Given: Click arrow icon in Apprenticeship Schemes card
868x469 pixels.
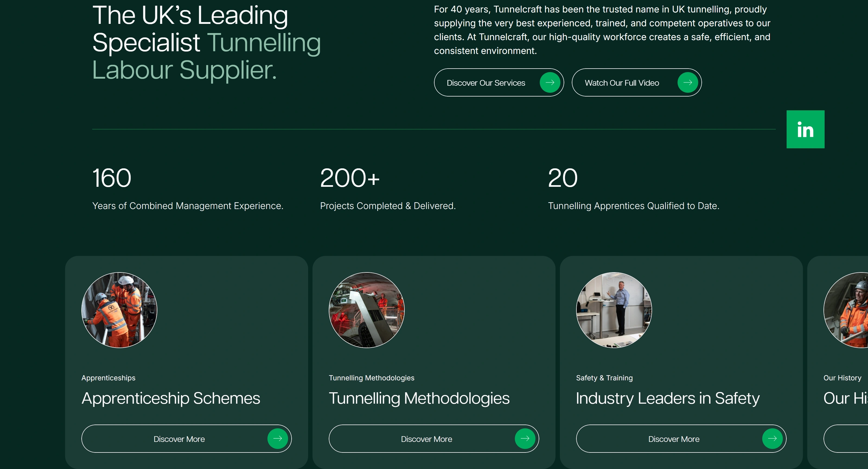Looking at the screenshot, I should (278, 438).
